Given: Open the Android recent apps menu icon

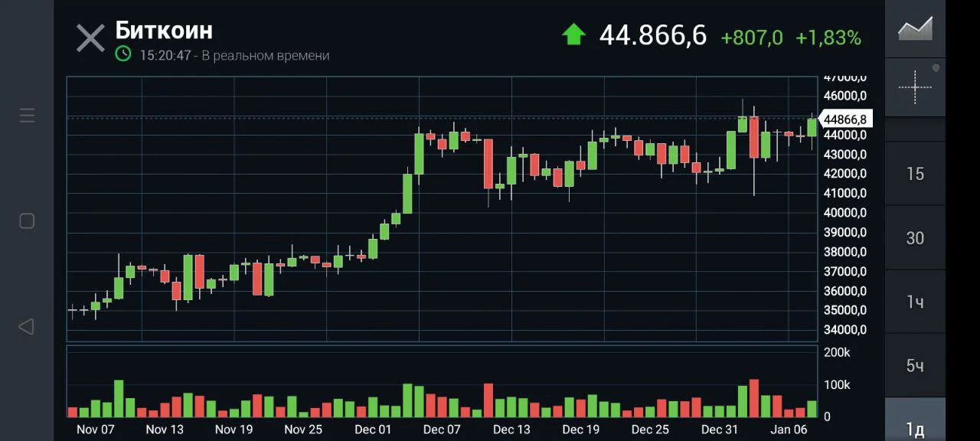Looking at the screenshot, I should [x=27, y=116].
